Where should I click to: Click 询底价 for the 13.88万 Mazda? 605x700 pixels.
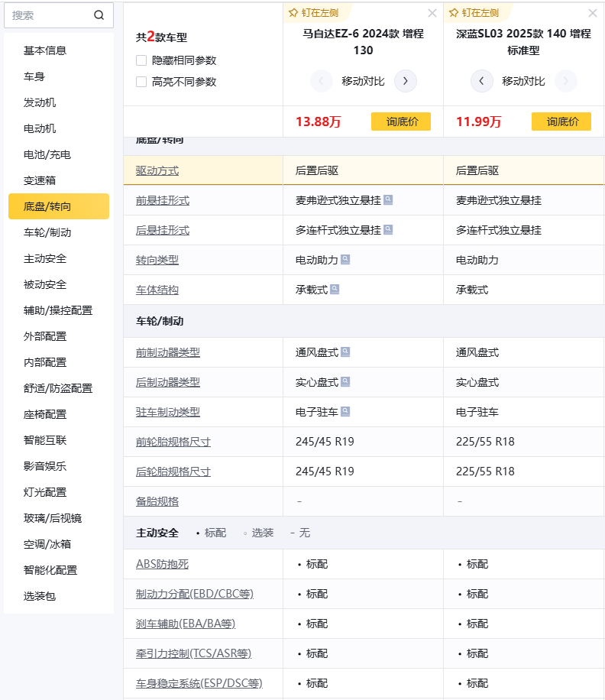click(400, 122)
